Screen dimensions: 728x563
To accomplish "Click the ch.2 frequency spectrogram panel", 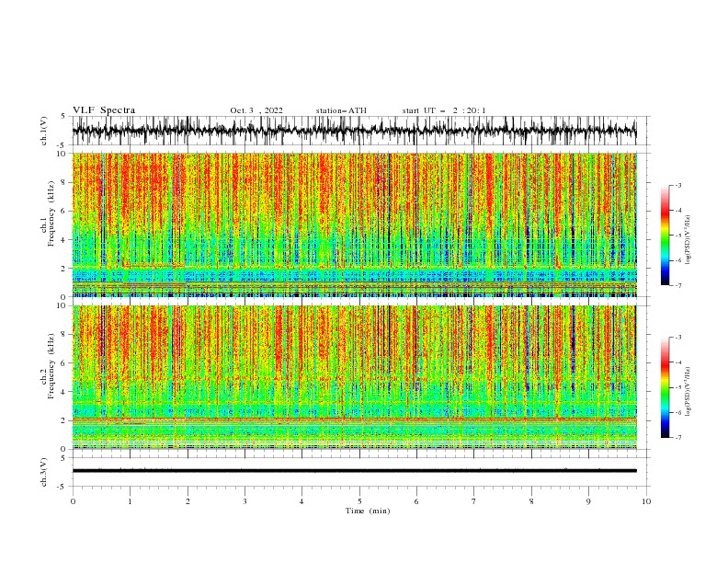I will click(x=355, y=377).
